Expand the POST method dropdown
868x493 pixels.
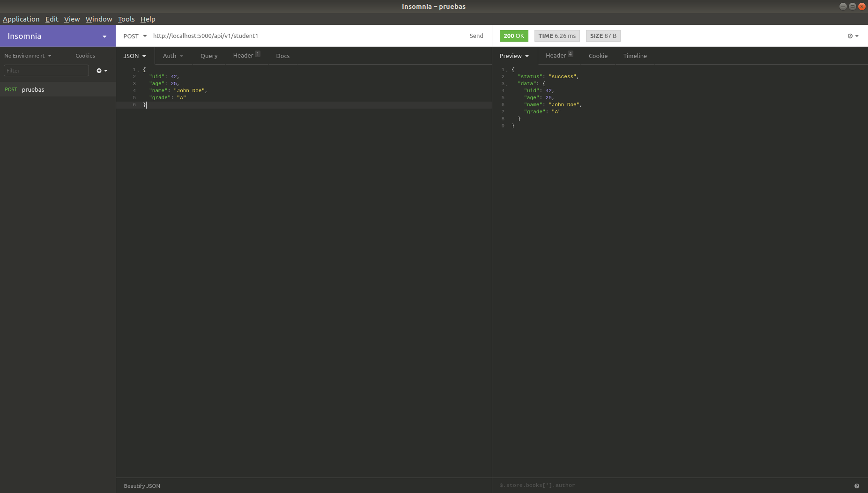(135, 36)
